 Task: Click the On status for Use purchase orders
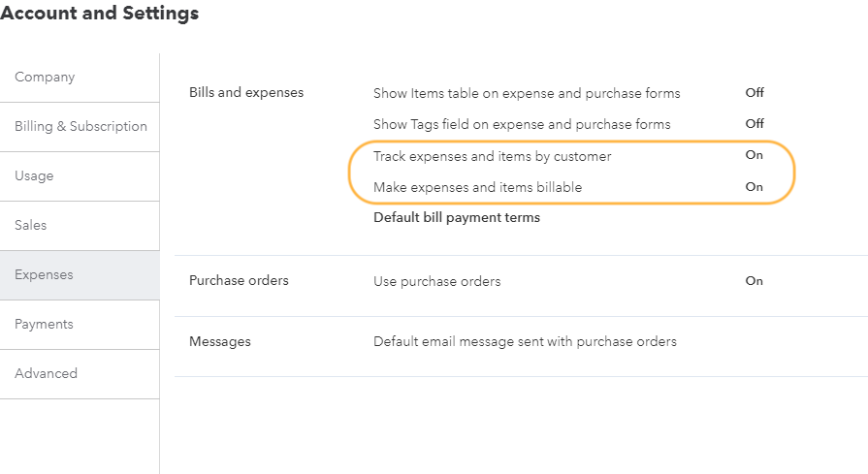pyautogui.click(x=754, y=281)
